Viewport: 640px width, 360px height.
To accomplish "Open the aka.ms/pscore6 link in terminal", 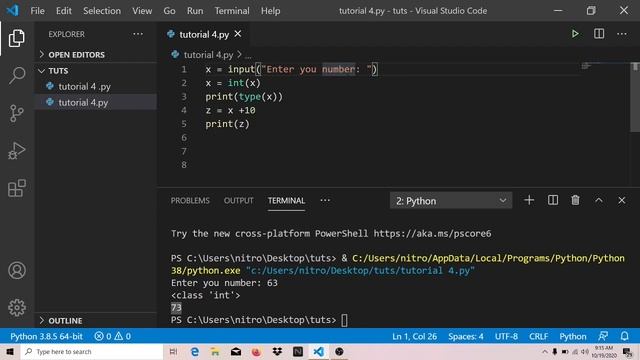I will point(432,233).
